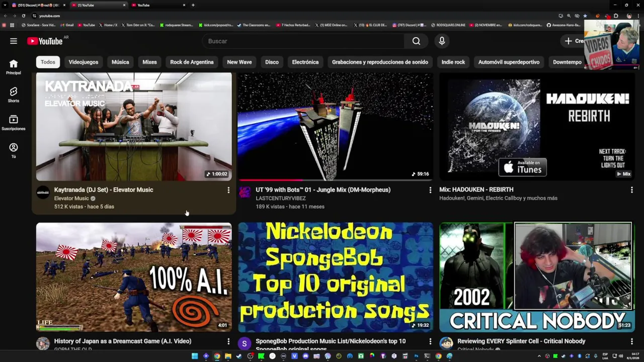Click the search magnifier button
The width and height of the screenshot is (644, 362).
416,41
